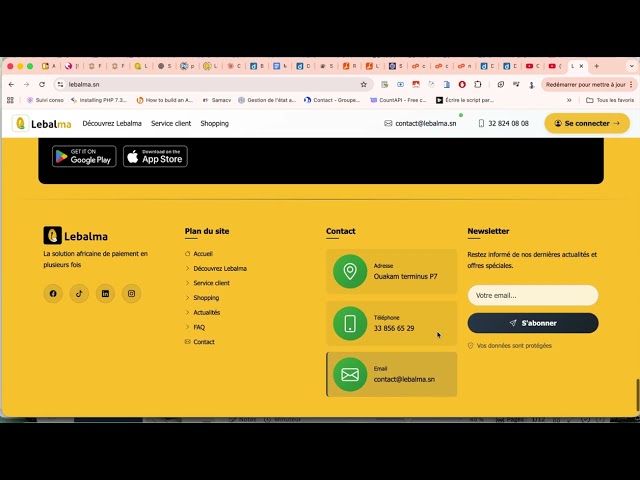
Task: Click the green location pin icon for Adresse
Action: [x=350, y=271]
